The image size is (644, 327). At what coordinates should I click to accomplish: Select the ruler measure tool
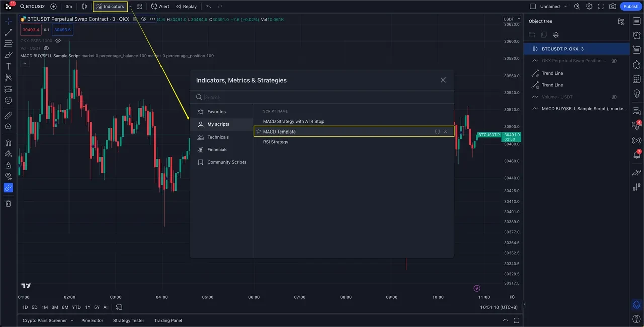[x=8, y=115]
